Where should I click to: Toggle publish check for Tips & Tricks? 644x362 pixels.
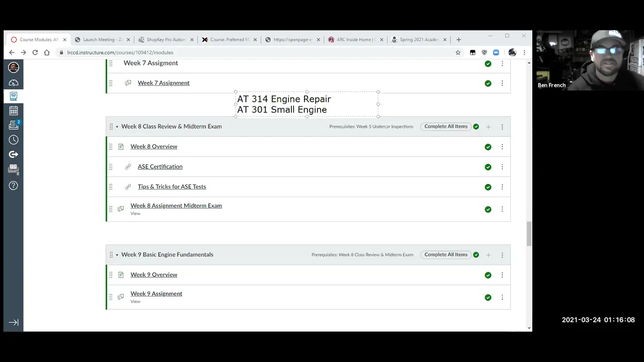pos(488,187)
